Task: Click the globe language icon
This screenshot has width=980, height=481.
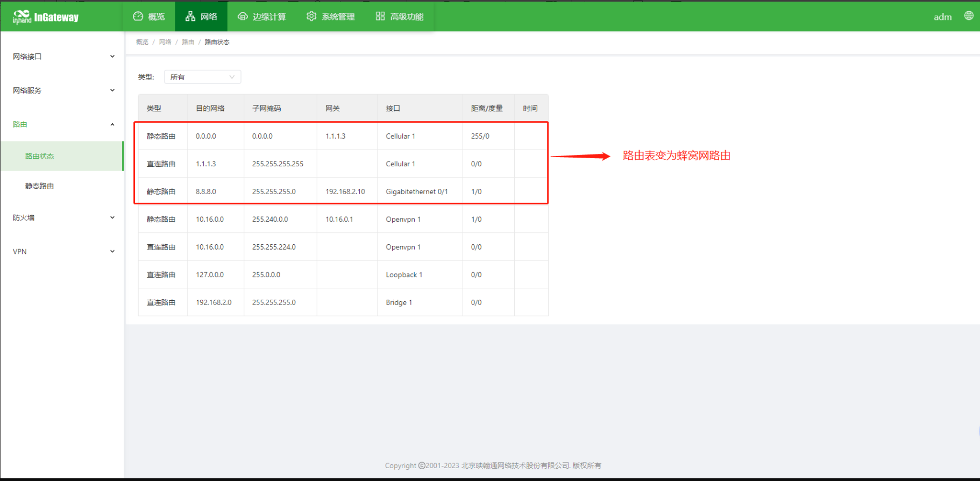Action: coord(968,16)
